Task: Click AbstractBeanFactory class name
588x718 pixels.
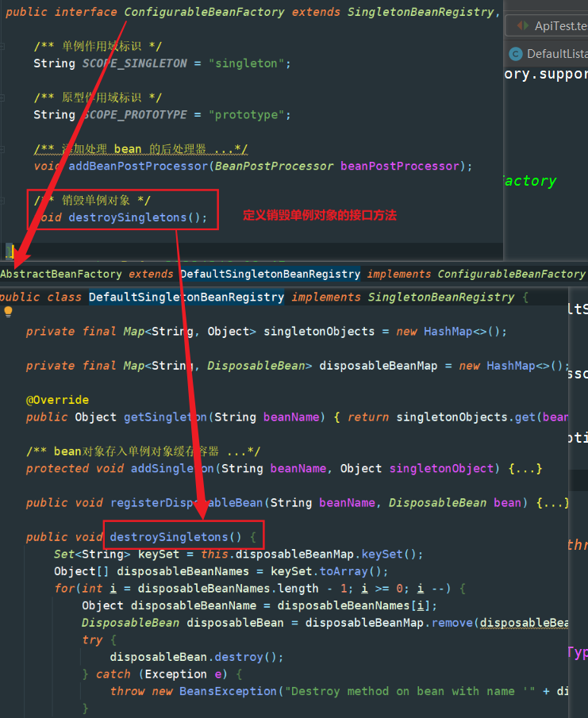Action: [61, 274]
